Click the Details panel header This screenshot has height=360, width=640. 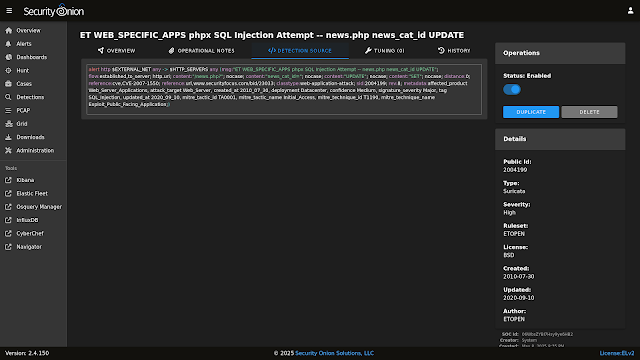point(560,139)
